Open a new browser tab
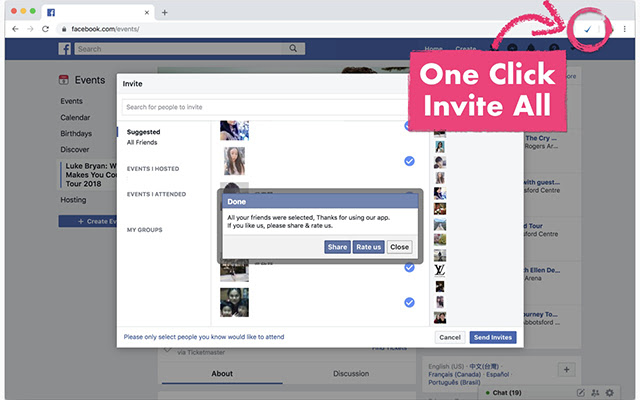 pos(164,13)
